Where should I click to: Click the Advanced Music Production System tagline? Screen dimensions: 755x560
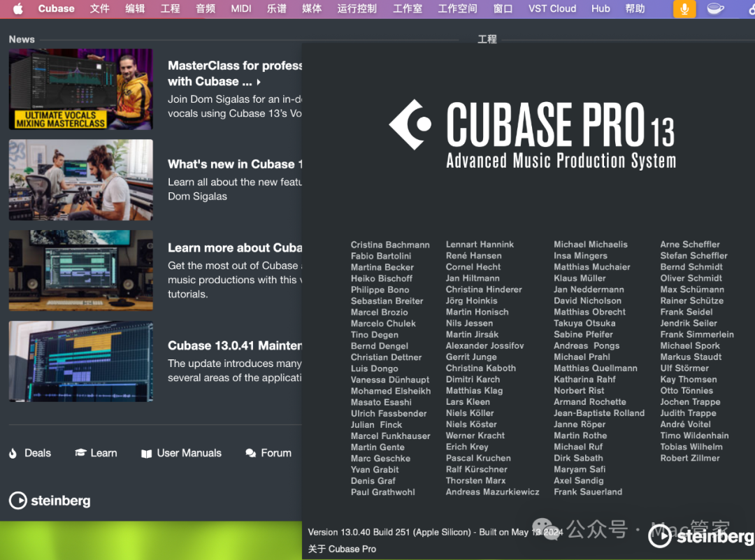[x=561, y=161]
